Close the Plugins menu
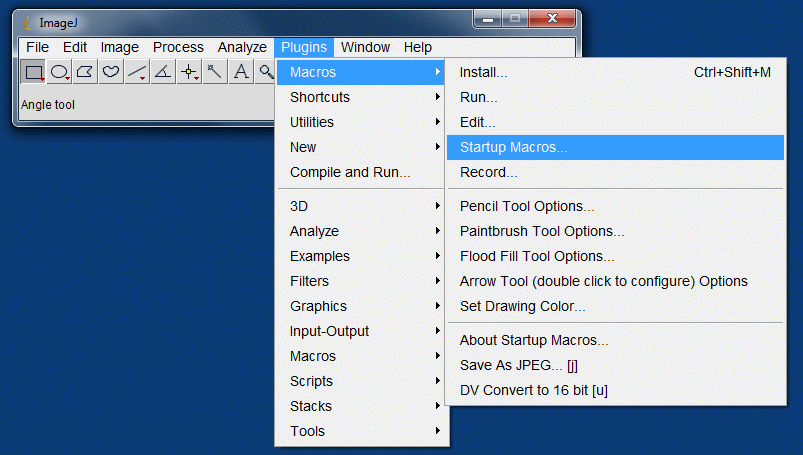Image resolution: width=803 pixels, height=455 pixels. pos(304,47)
